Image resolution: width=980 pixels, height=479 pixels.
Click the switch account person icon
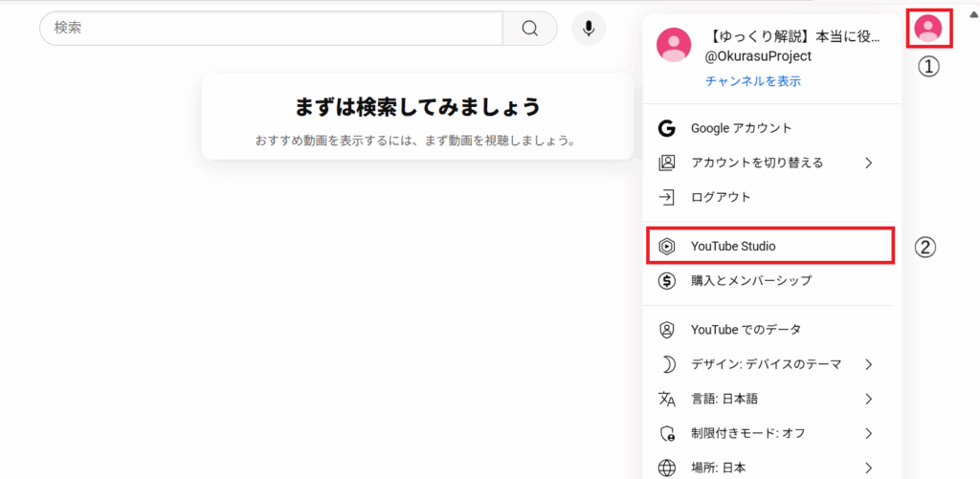pos(667,163)
